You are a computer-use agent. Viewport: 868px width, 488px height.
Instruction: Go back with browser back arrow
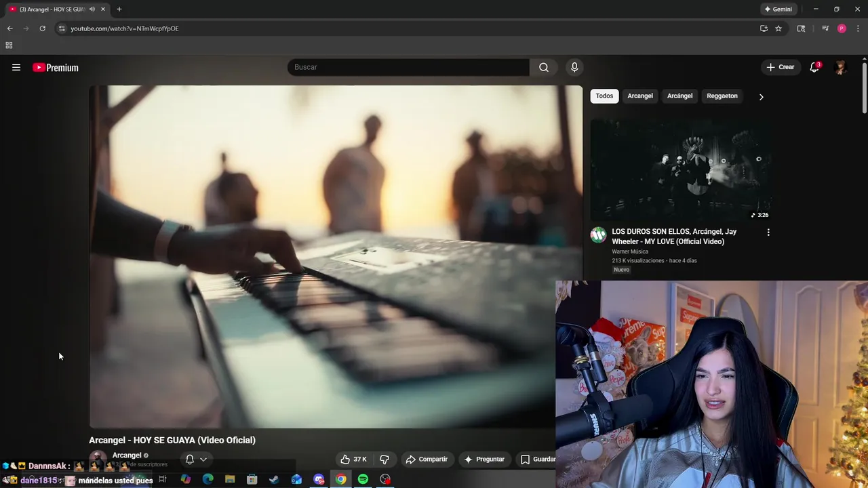pyautogui.click(x=9, y=28)
